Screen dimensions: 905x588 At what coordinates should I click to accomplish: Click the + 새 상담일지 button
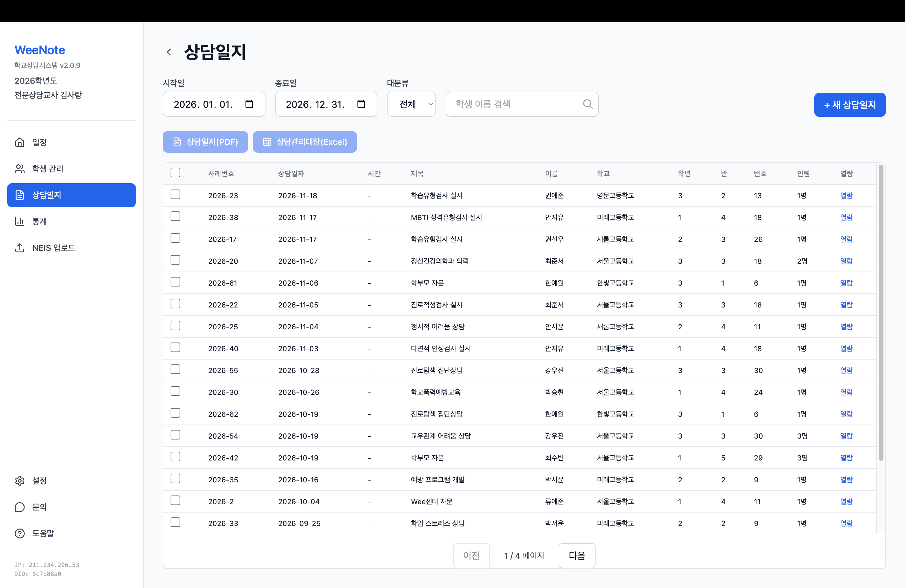pos(850,104)
